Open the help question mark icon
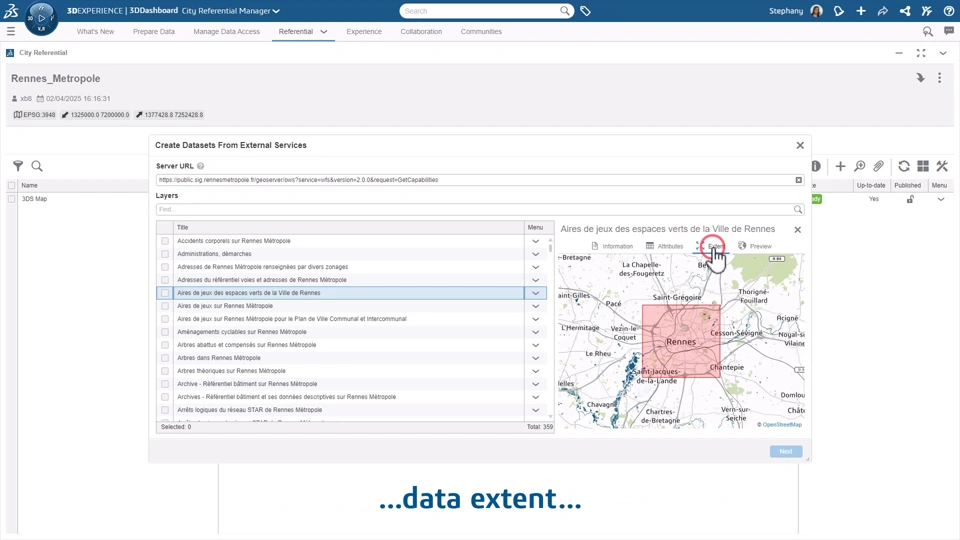This screenshot has height=540, width=960. [948, 11]
